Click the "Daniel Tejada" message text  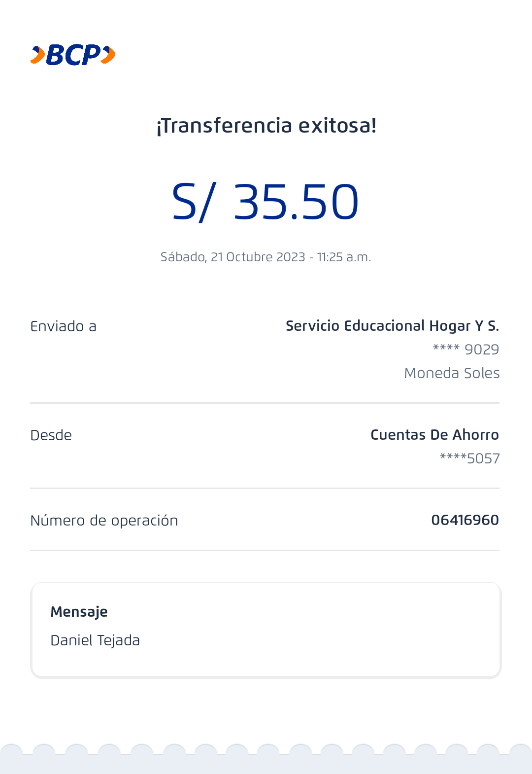click(x=95, y=640)
